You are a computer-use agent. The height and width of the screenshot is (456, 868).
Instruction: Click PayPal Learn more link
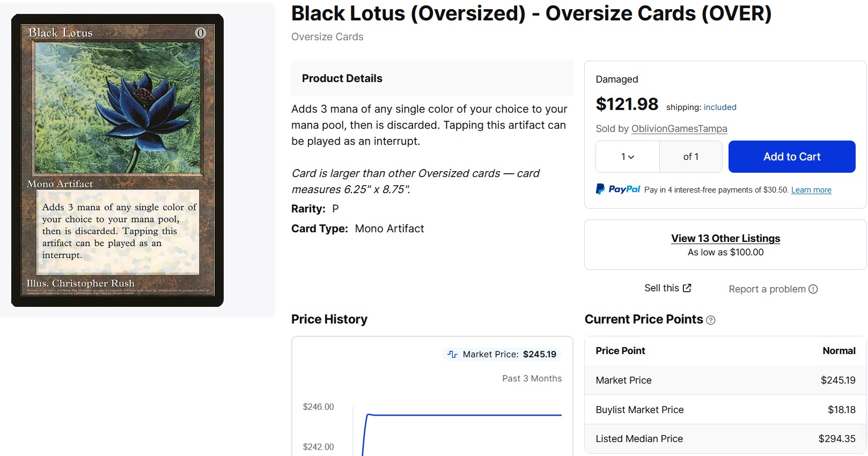pyautogui.click(x=811, y=190)
